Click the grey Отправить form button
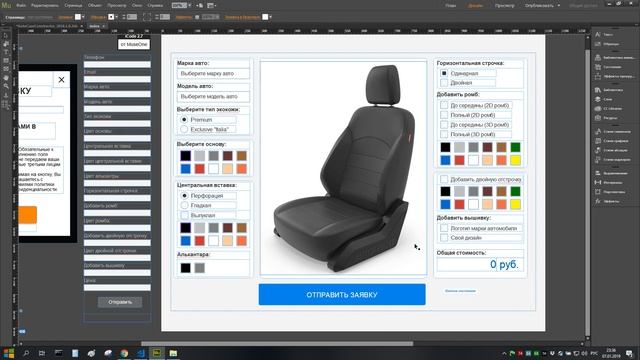 pos(120,302)
